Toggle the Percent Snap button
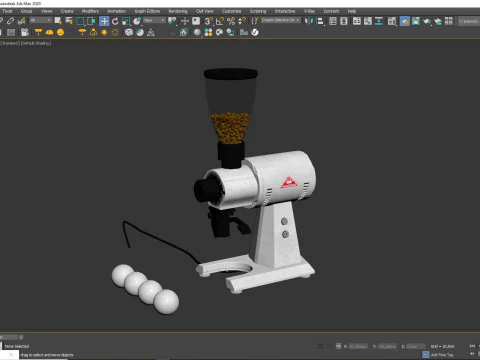 click(x=231, y=21)
